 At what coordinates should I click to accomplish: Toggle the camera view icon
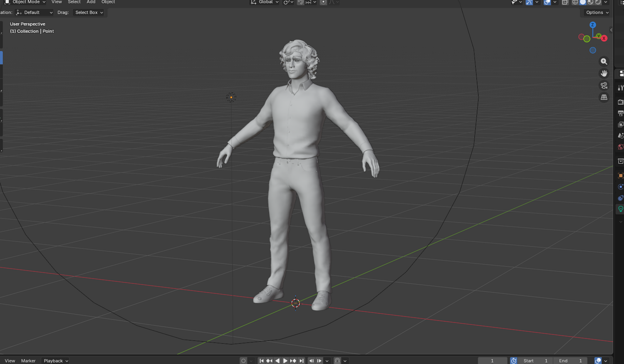604,86
